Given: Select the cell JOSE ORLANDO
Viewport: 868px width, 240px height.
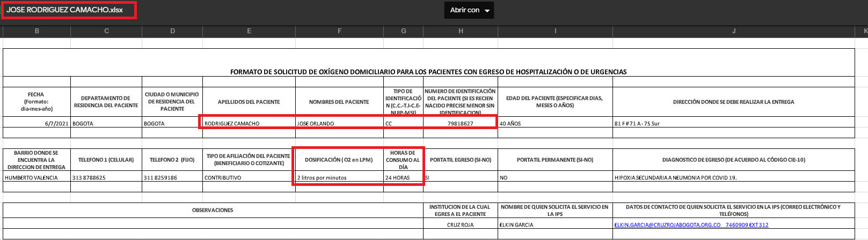Looking at the screenshot, I should [340, 123].
